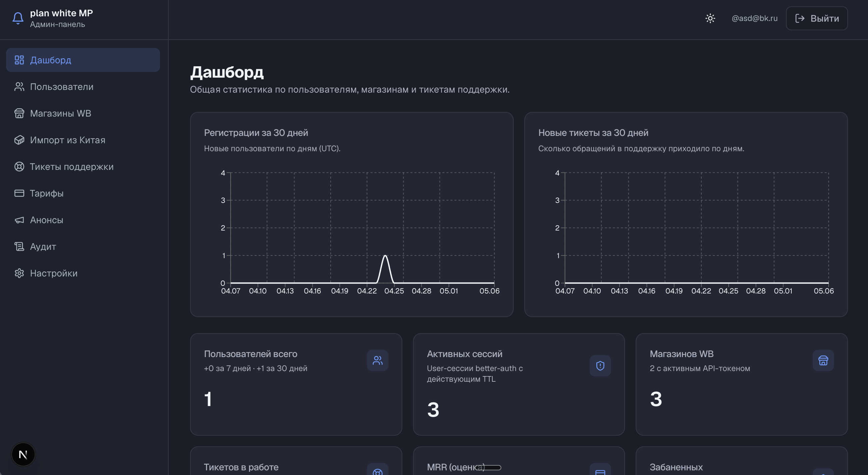868x475 pixels.
Task: Open Магазины WB section
Action: [x=83, y=113]
